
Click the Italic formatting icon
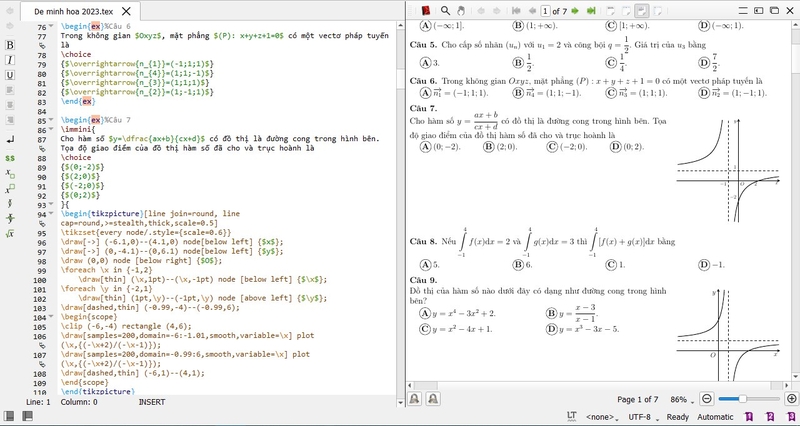10,60
